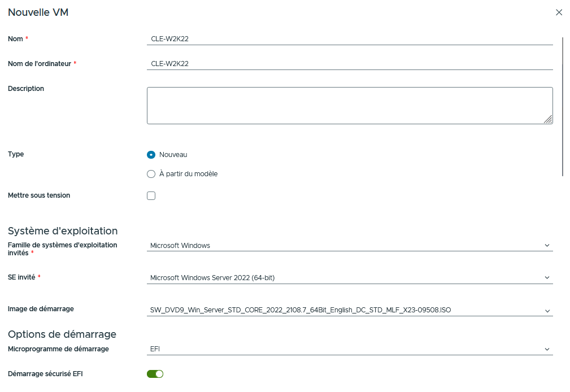This screenshot has width=570, height=392.
Task: Enable the Mettre sous tension checkbox
Action: (x=151, y=196)
